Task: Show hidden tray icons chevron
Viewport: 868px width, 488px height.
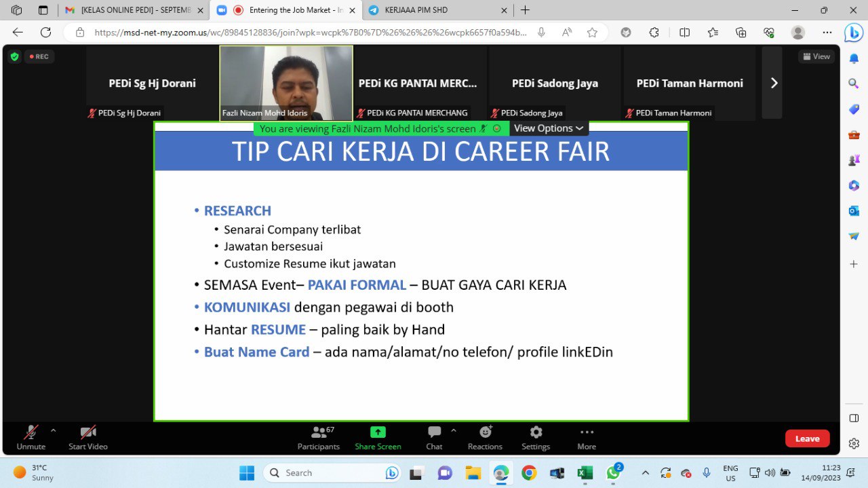Action: [x=645, y=472]
